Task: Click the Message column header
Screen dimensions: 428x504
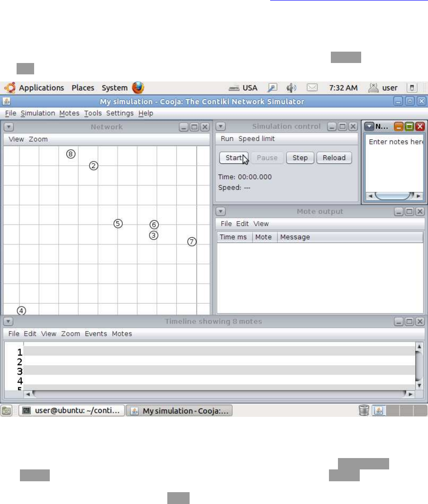Action: pos(350,237)
